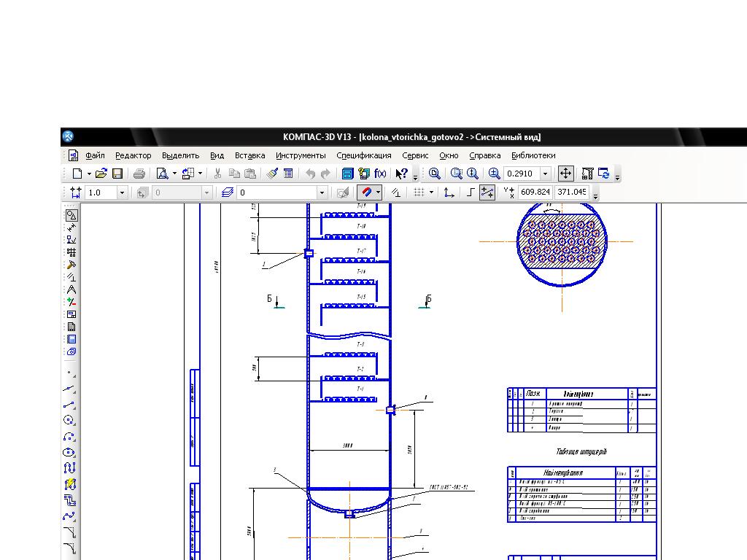Viewport: 747px width, 560px height.
Task: Select the circle drawing tool
Action: click(x=69, y=420)
